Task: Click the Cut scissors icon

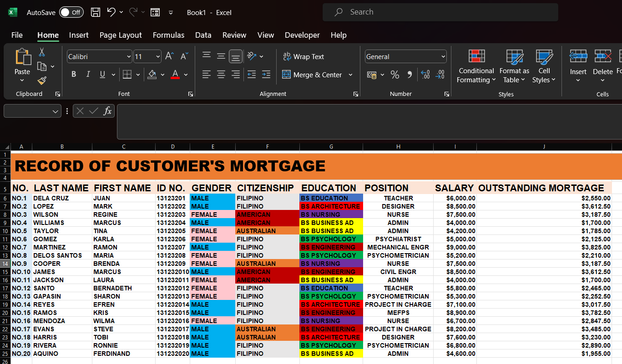Action: 42,52
